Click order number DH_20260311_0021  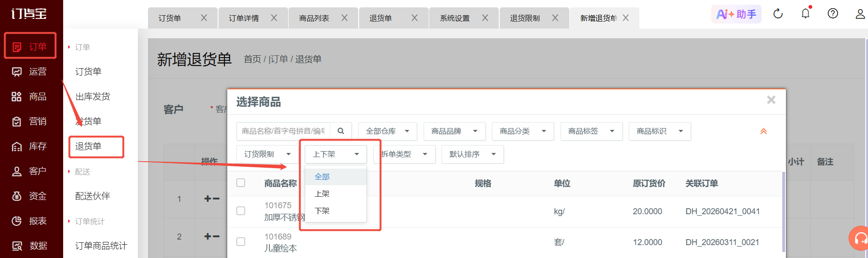pos(722,242)
